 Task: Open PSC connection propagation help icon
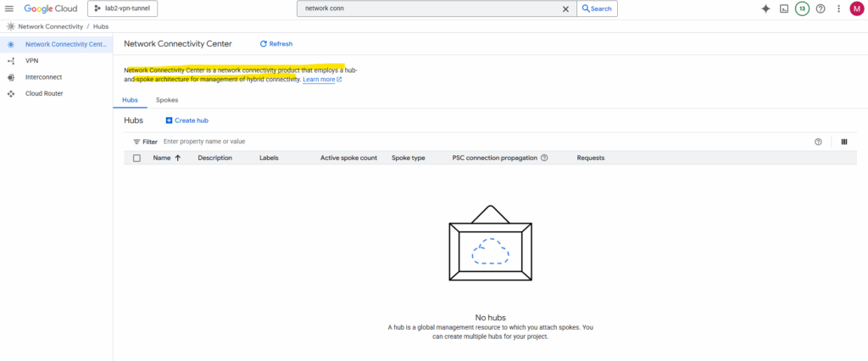(x=544, y=158)
